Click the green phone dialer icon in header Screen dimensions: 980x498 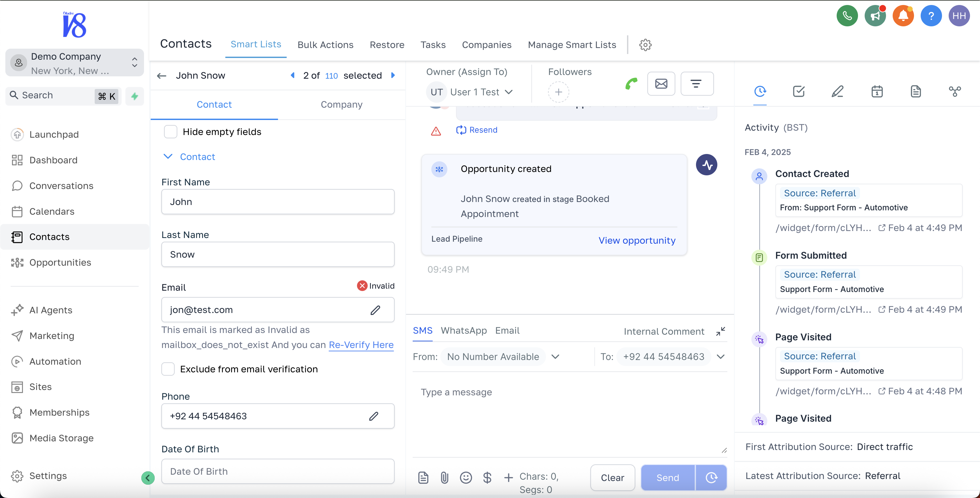tap(847, 16)
